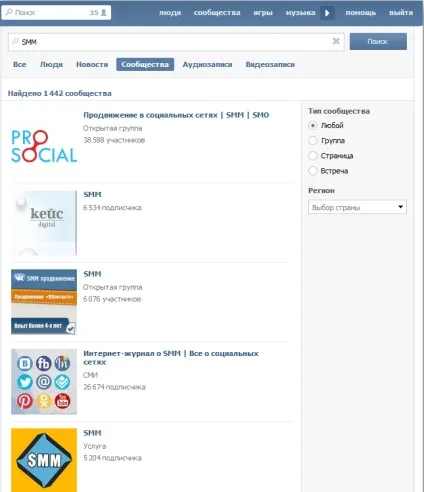
Task: Go to игры in the top navigation
Action: tap(263, 13)
